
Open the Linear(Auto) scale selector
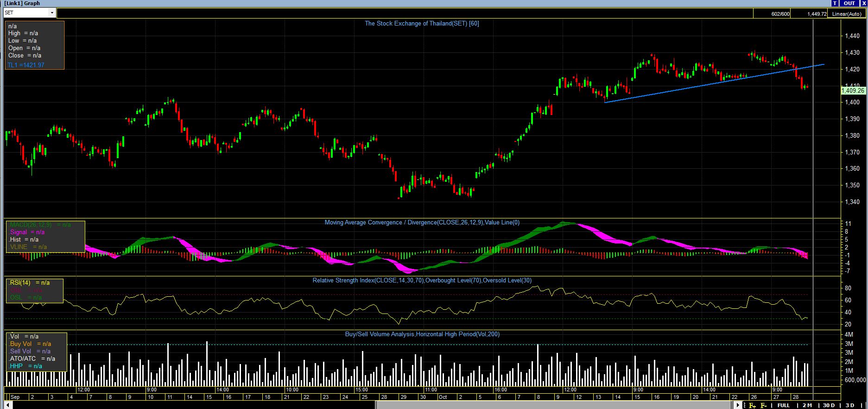[847, 14]
